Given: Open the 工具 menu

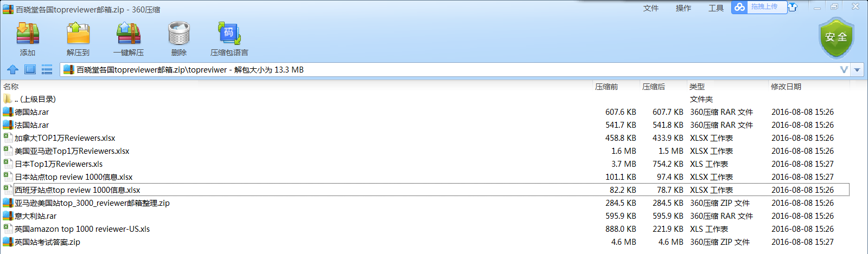Looking at the screenshot, I should tap(716, 8).
